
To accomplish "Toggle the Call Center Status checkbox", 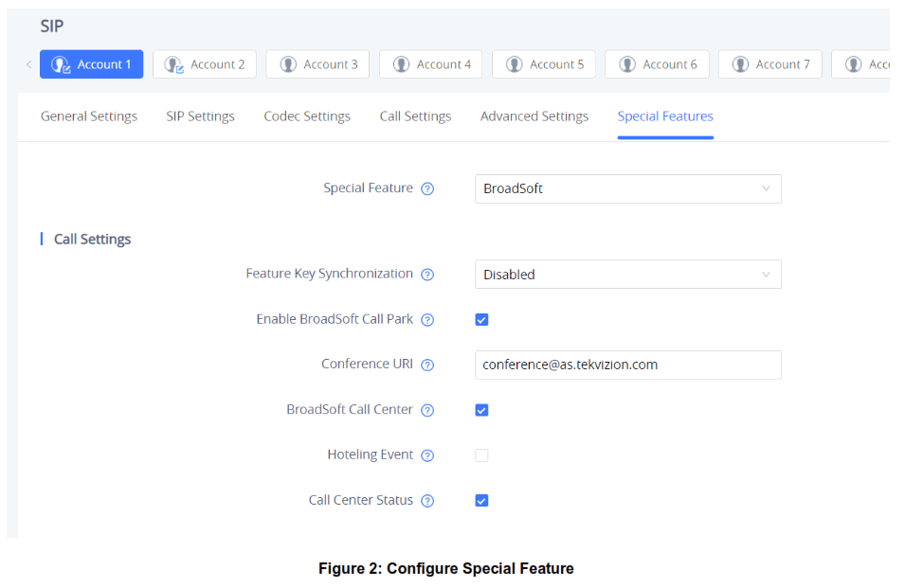I will pos(481,501).
